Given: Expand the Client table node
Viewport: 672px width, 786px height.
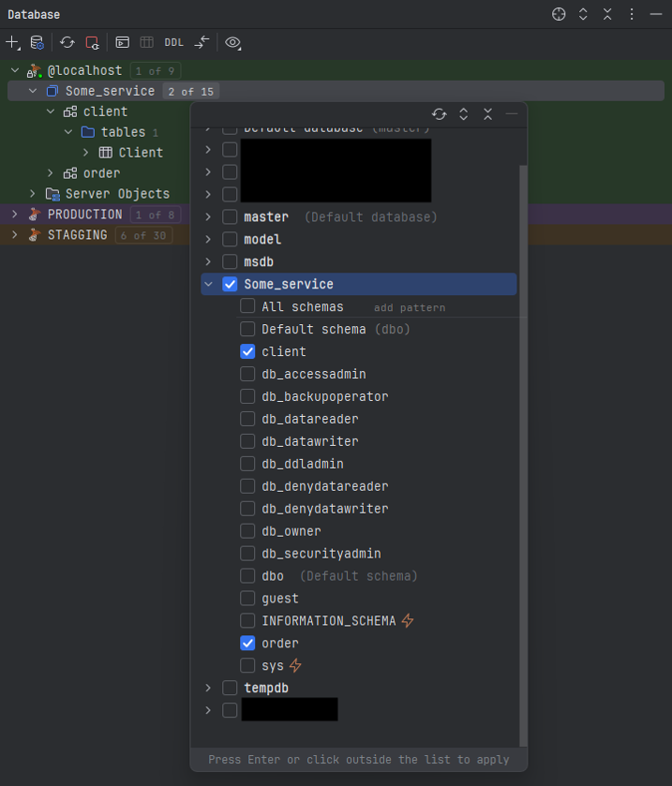Looking at the screenshot, I should [85, 153].
